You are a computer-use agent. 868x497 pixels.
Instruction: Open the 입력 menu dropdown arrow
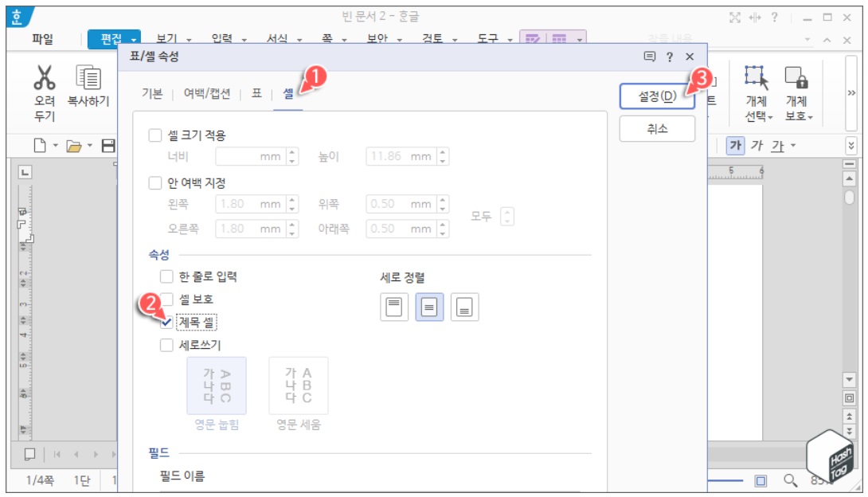click(x=244, y=40)
